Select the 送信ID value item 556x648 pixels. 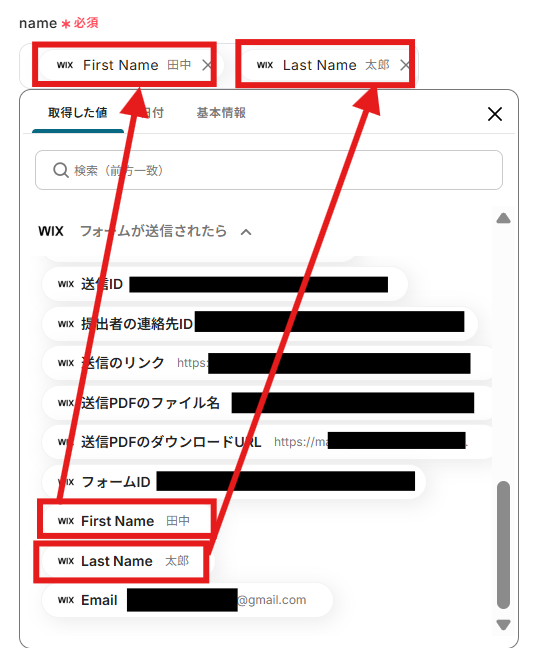[x=225, y=284]
